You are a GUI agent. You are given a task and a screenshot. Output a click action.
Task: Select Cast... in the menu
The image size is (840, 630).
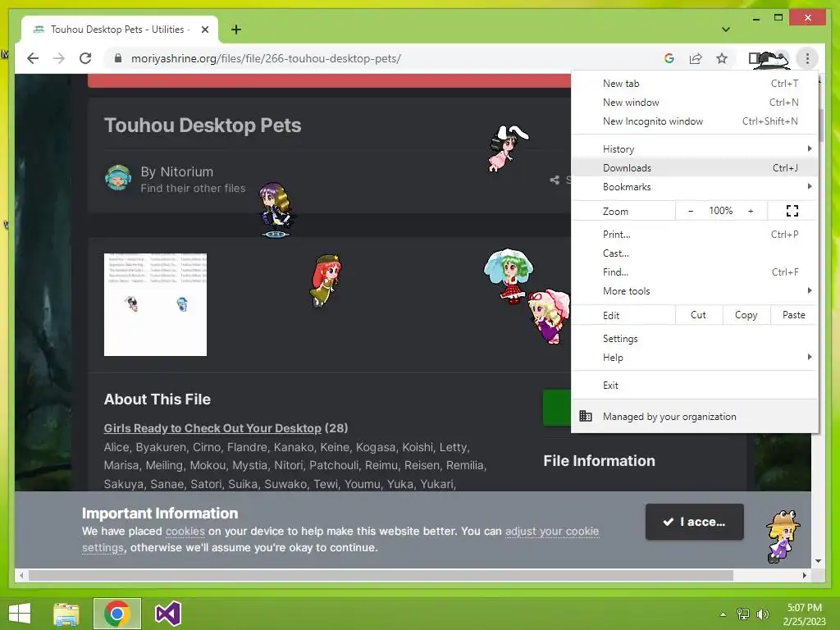(695, 253)
